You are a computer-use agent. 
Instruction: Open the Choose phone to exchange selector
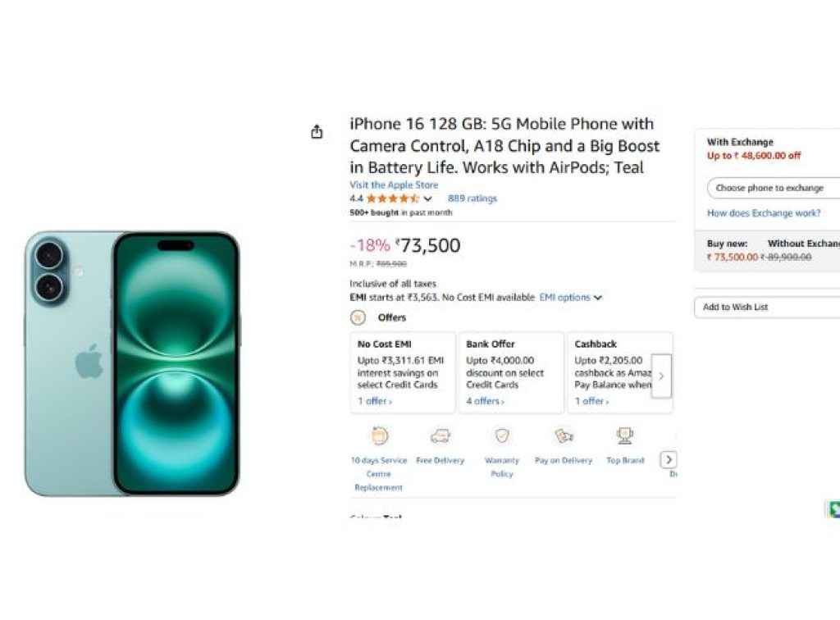pos(771,188)
